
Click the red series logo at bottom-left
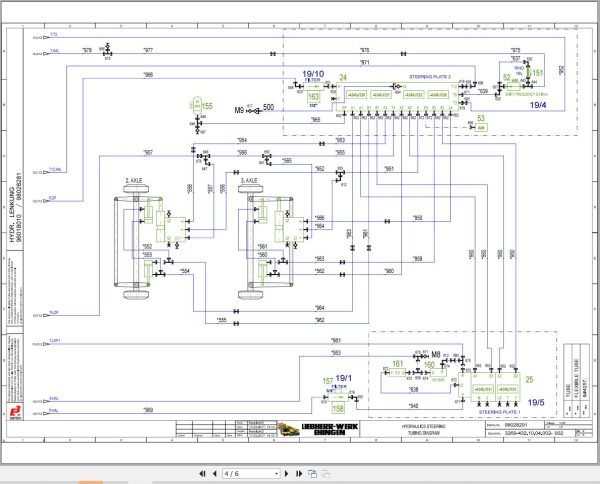click(x=16, y=413)
